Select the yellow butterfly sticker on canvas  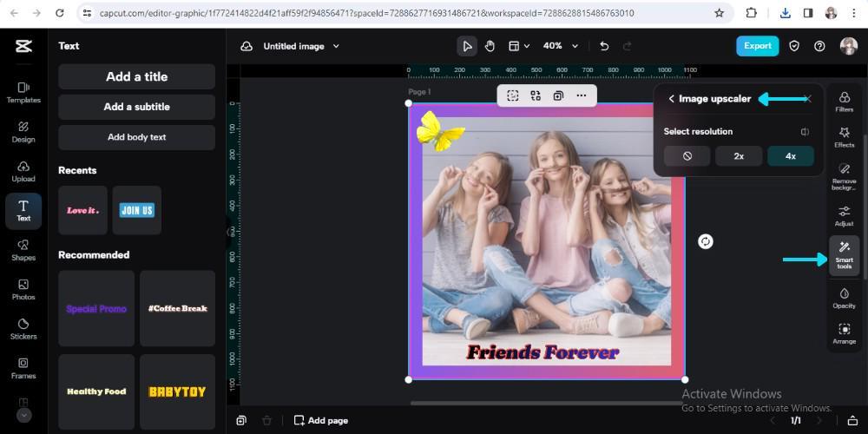(x=439, y=131)
